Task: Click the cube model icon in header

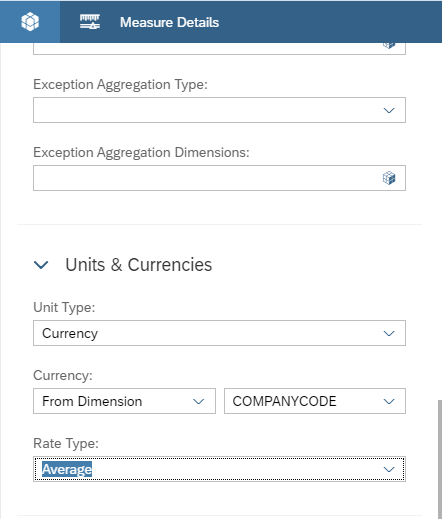Action: [30, 22]
